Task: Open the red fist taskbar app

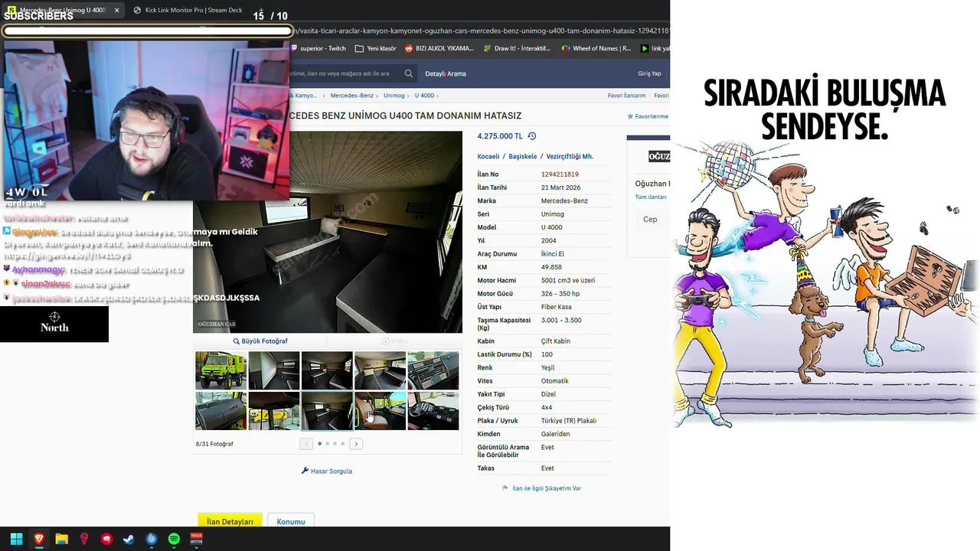Action: (x=106, y=539)
